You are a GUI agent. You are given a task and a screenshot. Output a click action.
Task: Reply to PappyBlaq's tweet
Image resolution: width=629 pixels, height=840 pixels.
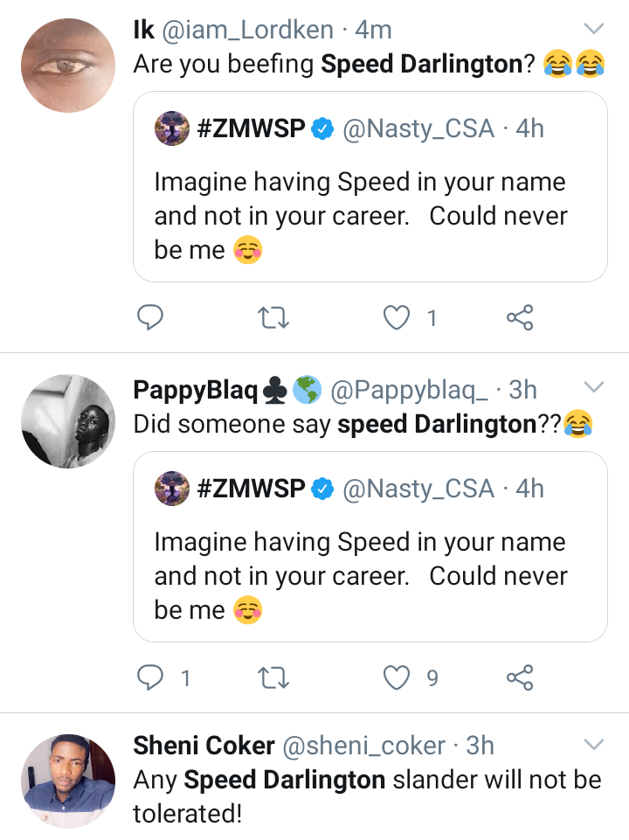coord(151,677)
